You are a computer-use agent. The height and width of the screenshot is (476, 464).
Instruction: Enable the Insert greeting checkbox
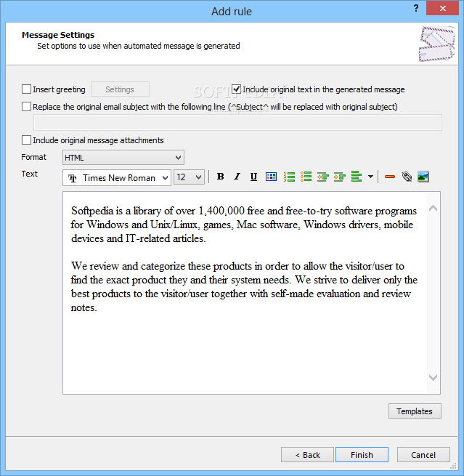[x=26, y=89]
